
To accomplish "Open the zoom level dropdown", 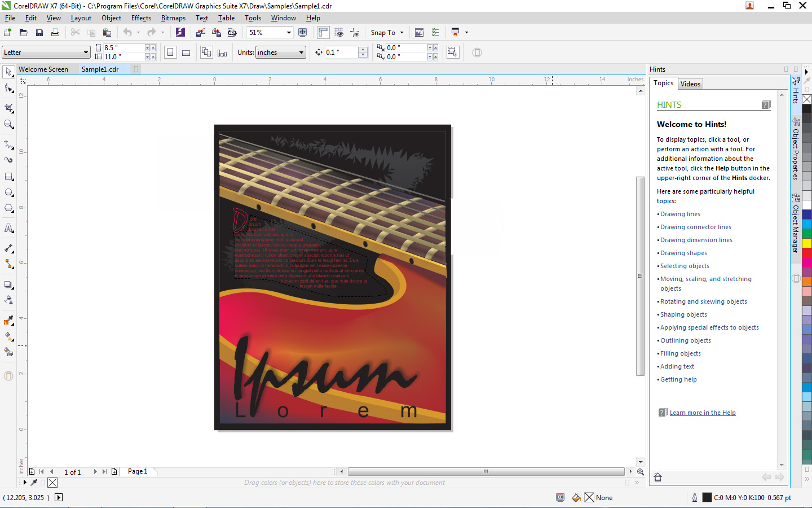I will click(289, 33).
